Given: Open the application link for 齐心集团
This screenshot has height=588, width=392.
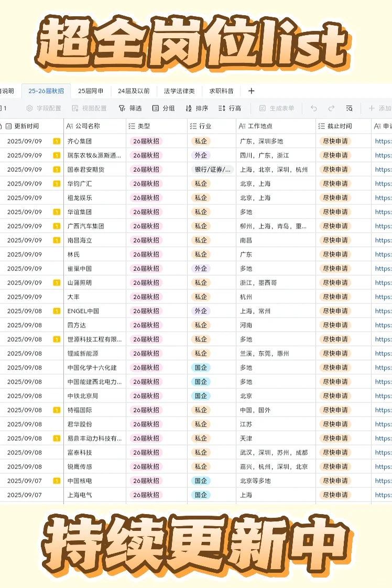Looking at the screenshot, I should coord(383,141).
